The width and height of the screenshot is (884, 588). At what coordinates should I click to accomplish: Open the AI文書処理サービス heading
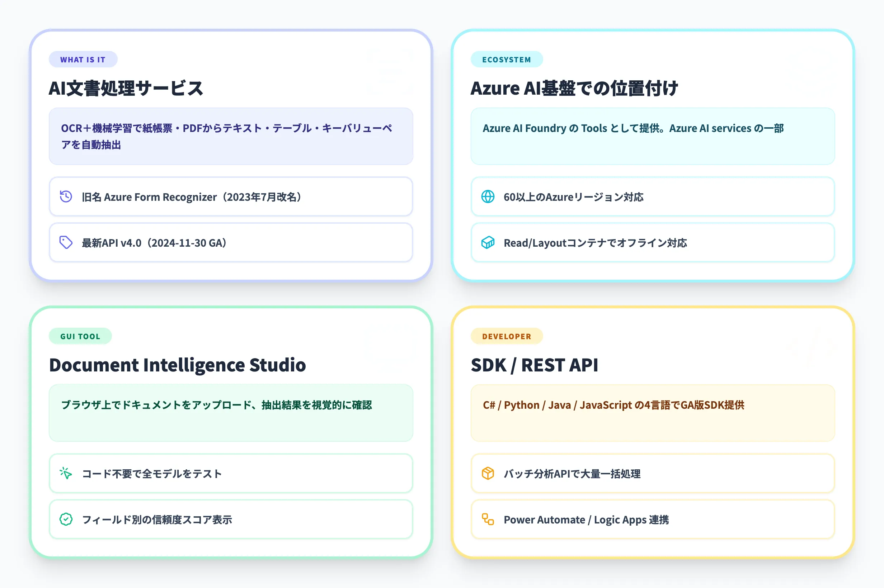tap(126, 88)
